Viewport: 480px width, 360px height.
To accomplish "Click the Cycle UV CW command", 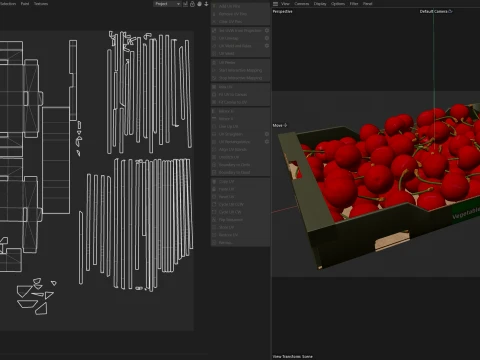I will tap(240, 212).
